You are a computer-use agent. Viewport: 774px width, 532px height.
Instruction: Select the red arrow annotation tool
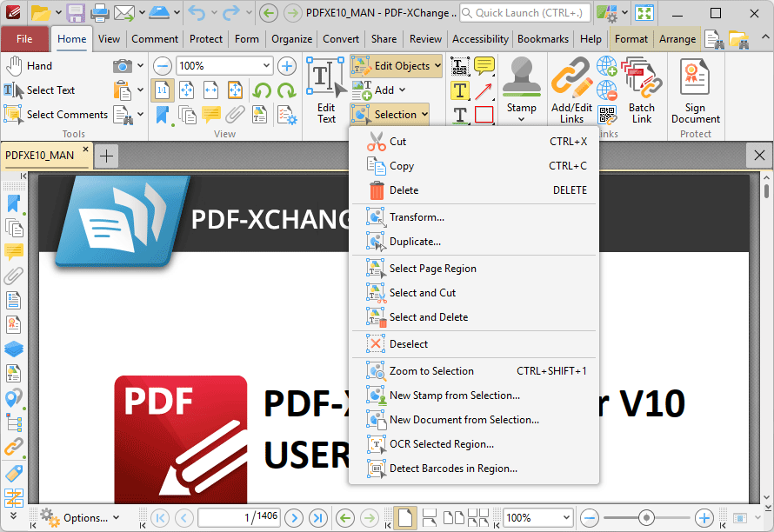pyautogui.click(x=484, y=90)
